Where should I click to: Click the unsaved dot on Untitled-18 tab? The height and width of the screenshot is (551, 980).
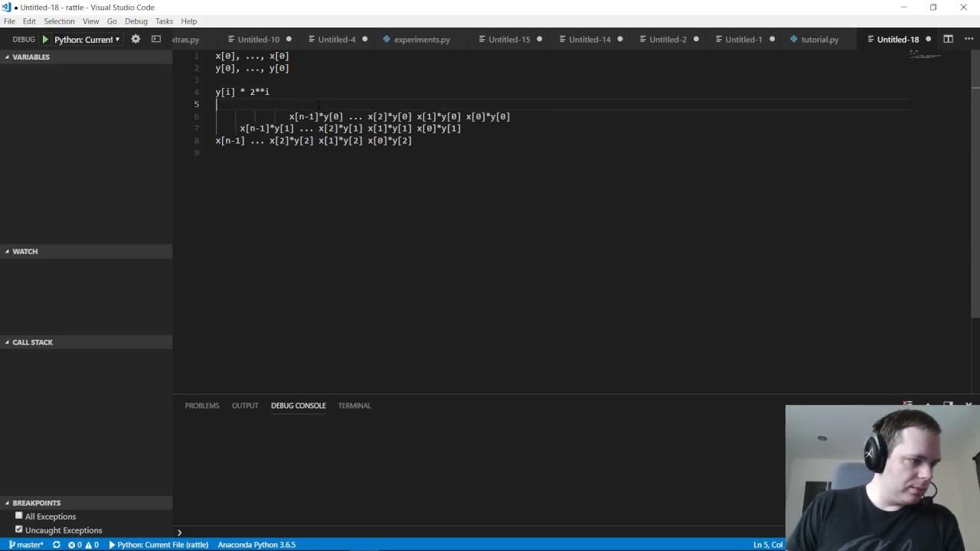pyautogui.click(x=928, y=39)
